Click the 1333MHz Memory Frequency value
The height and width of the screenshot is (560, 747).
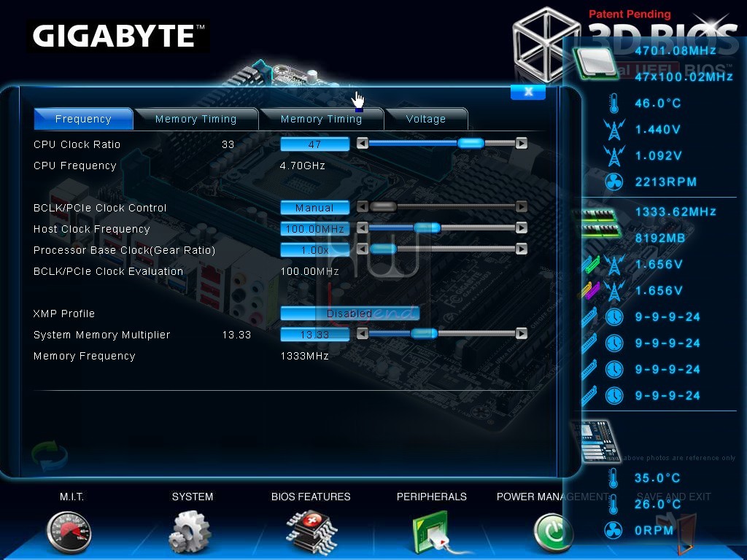point(304,356)
